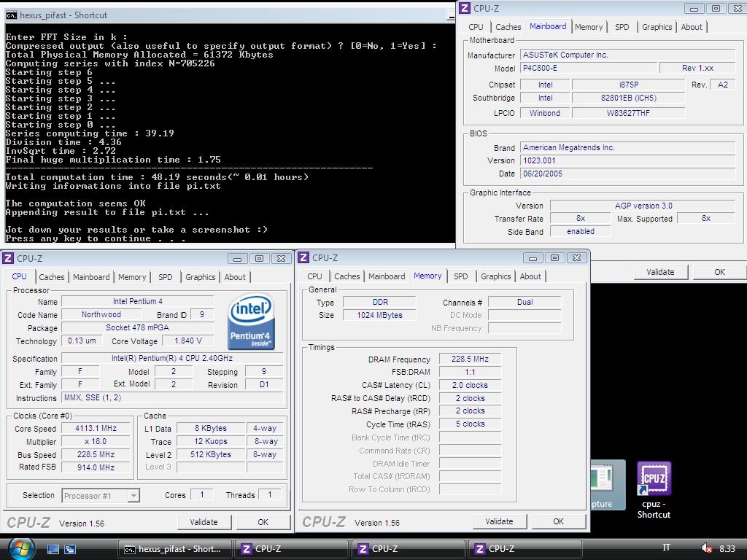The width and height of the screenshot is (747, 560).
Task: Open Memory tab in CPU-tab window
Action: pos(132,277)
